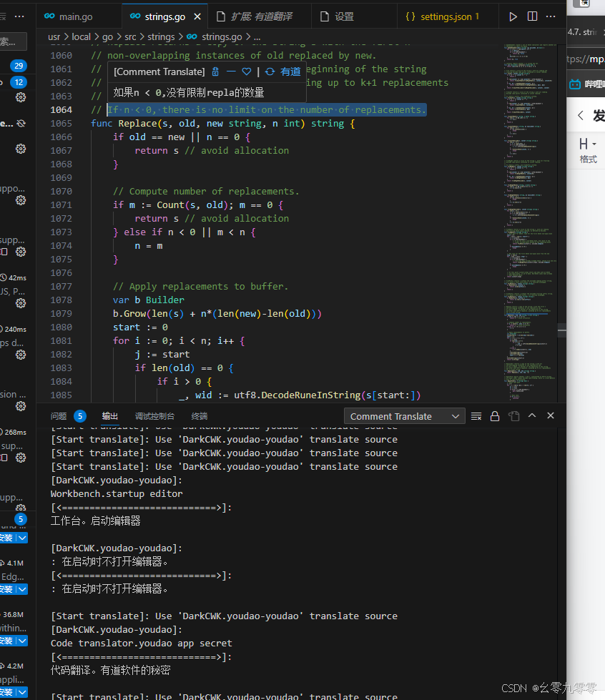Split the editor to the right

[x=532, y=16]
